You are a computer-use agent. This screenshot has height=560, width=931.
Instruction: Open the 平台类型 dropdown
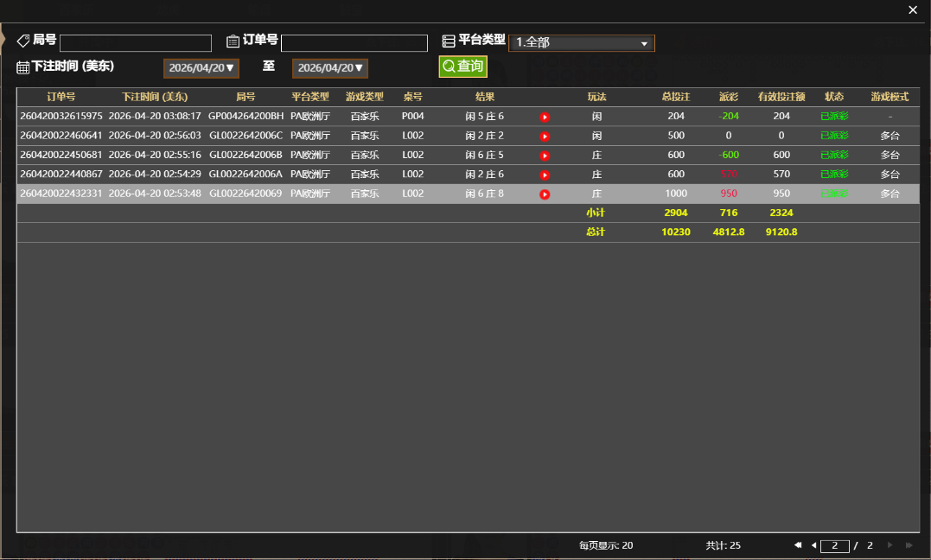[581, 43]
